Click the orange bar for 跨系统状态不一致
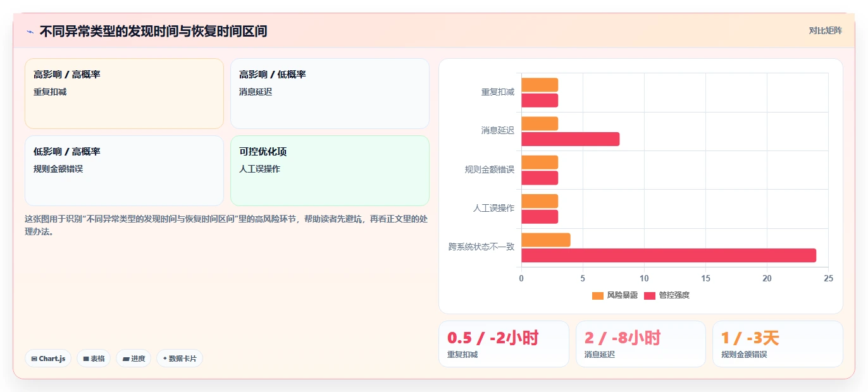The image size is (868, 392). [546, 240]
